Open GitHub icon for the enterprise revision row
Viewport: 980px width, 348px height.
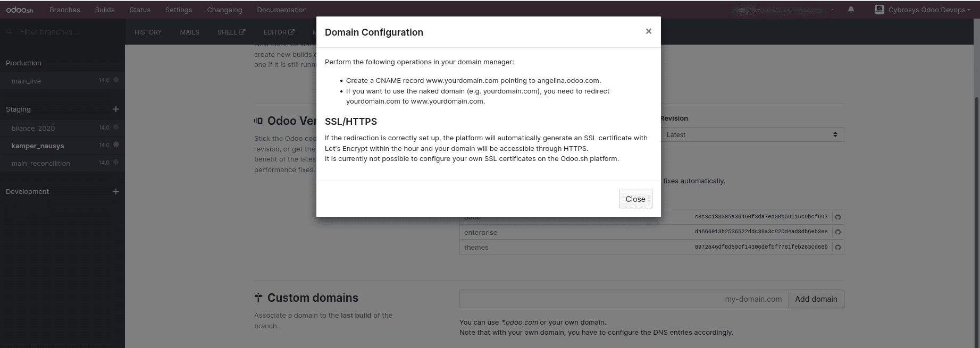pyautogui.click(x=838, y=232)
